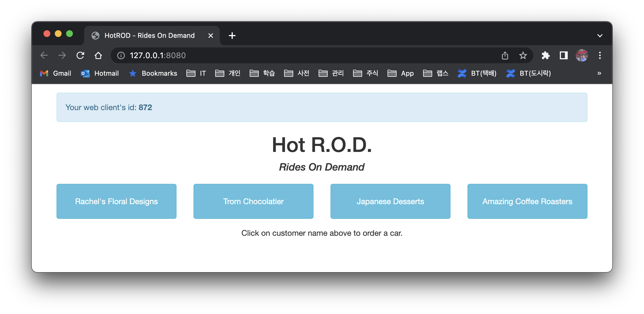The width and height of the screenshot is (644, 314).
Task: Click the Japanese Desserts customer button
Action: (x=390, y=201)
